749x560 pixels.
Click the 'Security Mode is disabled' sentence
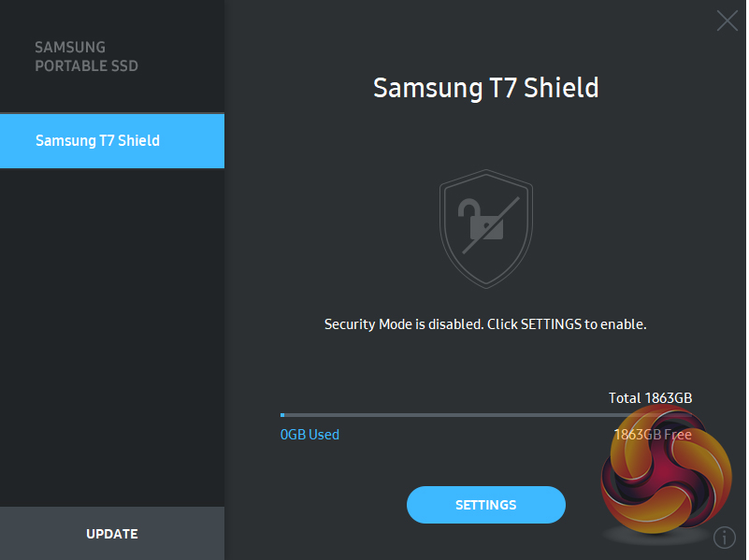pos(404,324)
